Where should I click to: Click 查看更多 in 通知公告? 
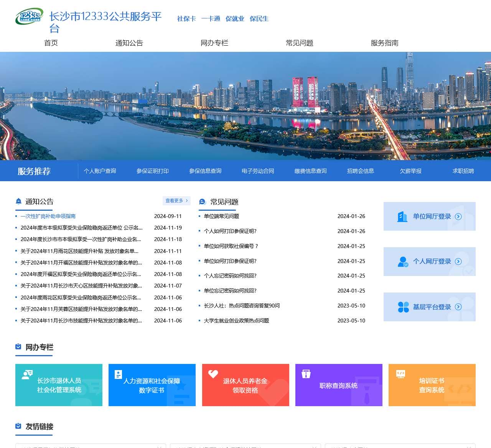176,201
